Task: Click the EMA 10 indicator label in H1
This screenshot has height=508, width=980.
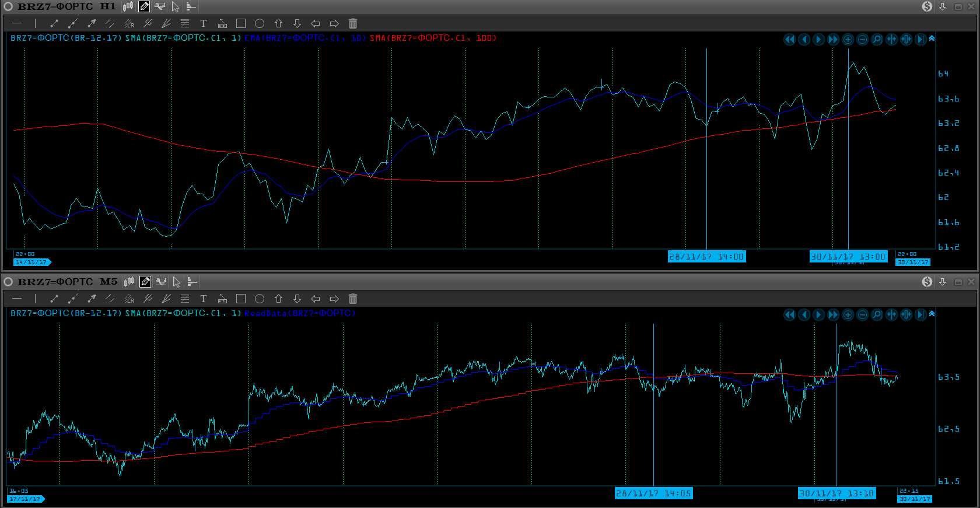Action: [304, 38]
